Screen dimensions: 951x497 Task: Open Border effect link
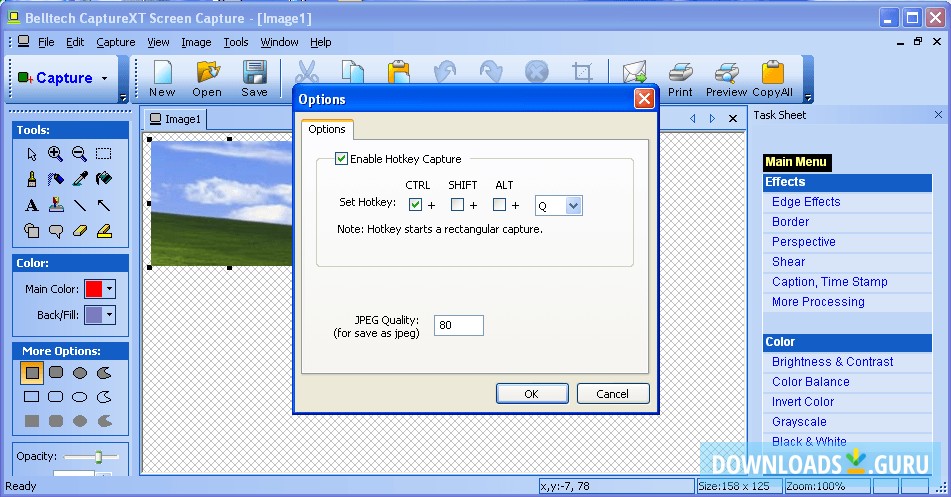click(x=790, y=222)
